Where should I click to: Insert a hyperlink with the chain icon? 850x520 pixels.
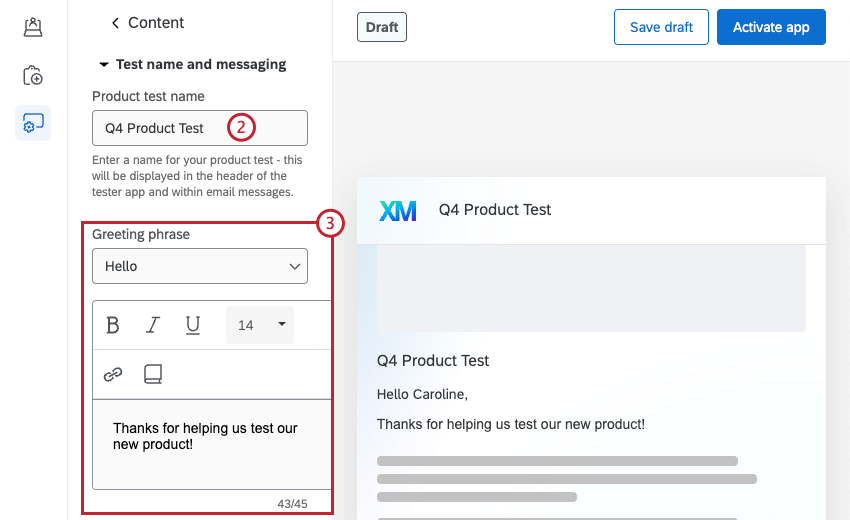(x=113, y=374)
